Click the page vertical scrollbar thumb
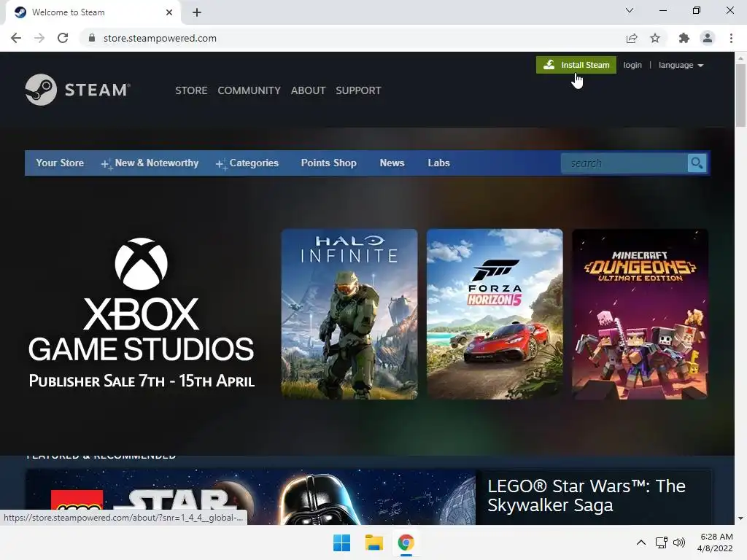 [740, 96]
